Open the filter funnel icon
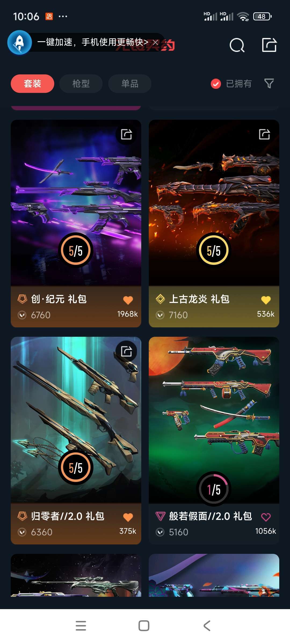The image size is (290, 644). tap(269, 83)
